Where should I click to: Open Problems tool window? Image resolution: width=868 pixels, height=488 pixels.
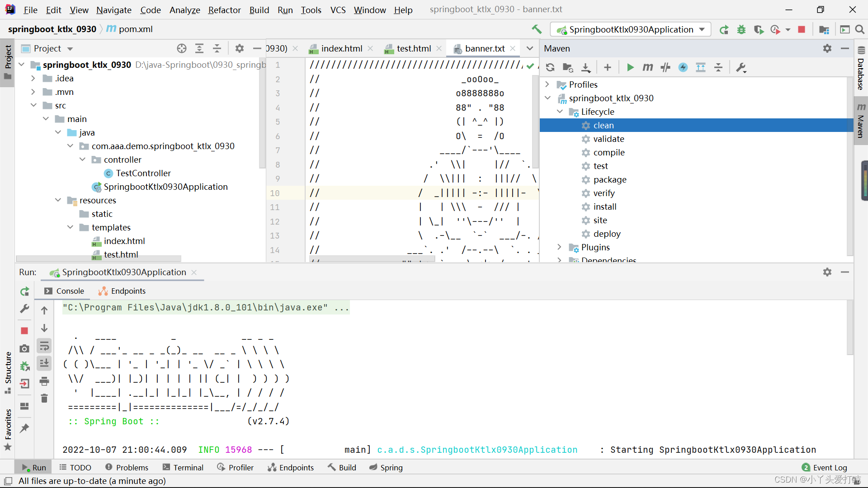tap(127, 468)
